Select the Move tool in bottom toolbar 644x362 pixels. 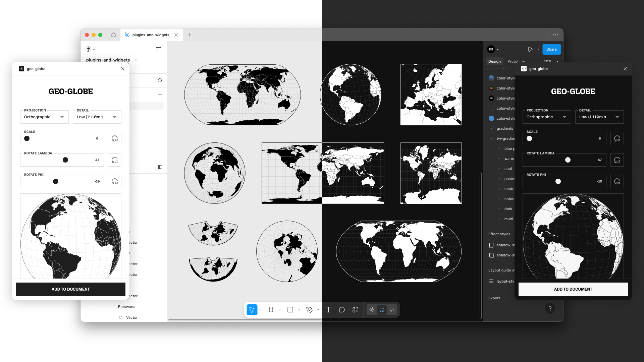[x=252, y=310]
